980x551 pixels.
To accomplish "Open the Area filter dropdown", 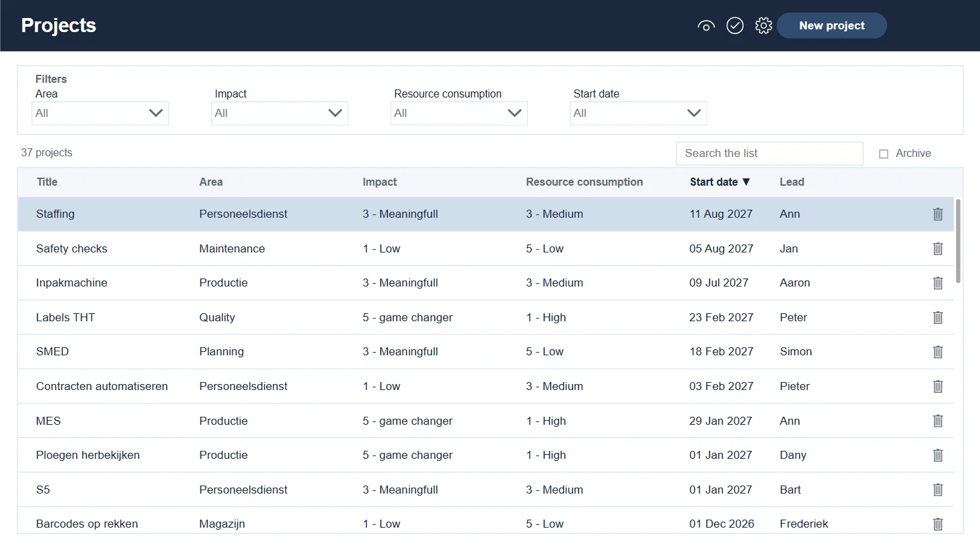I will tap(100, 113).
